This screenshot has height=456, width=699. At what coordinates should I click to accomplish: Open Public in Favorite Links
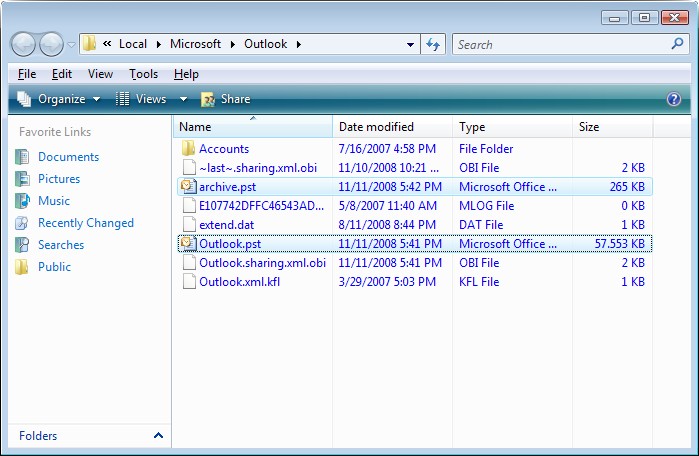click(x=54, y=267)
